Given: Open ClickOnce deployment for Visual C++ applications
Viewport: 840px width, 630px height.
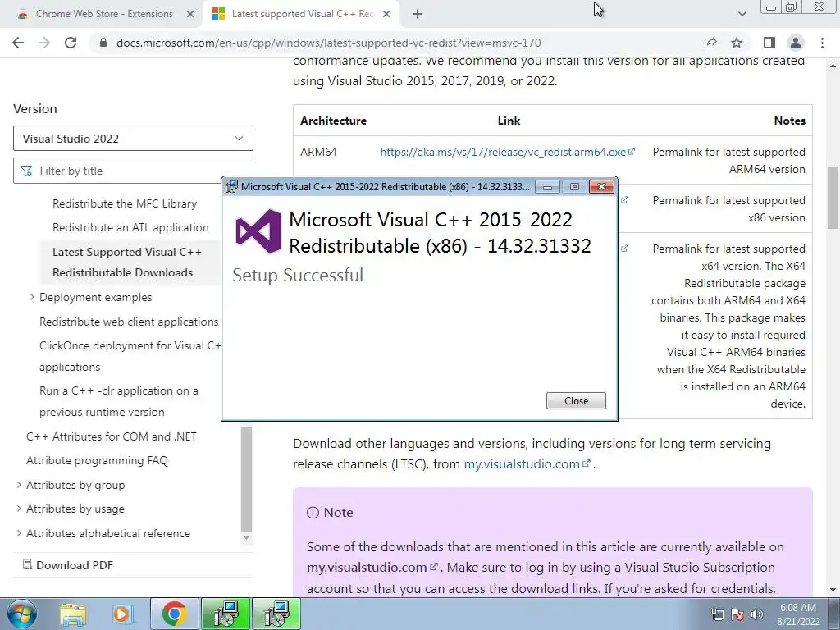Looking at the screenshot, I should 130,356.
